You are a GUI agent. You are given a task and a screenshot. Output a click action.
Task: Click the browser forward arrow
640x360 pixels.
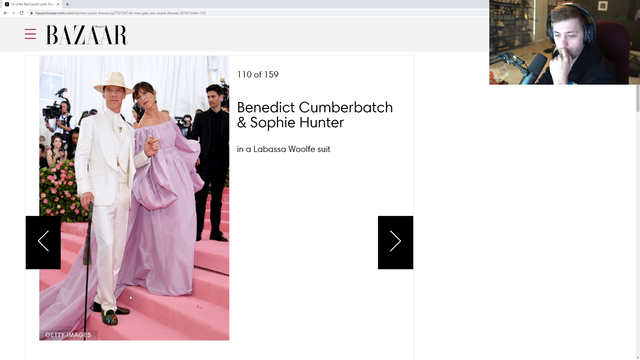(x=13, y=13)
